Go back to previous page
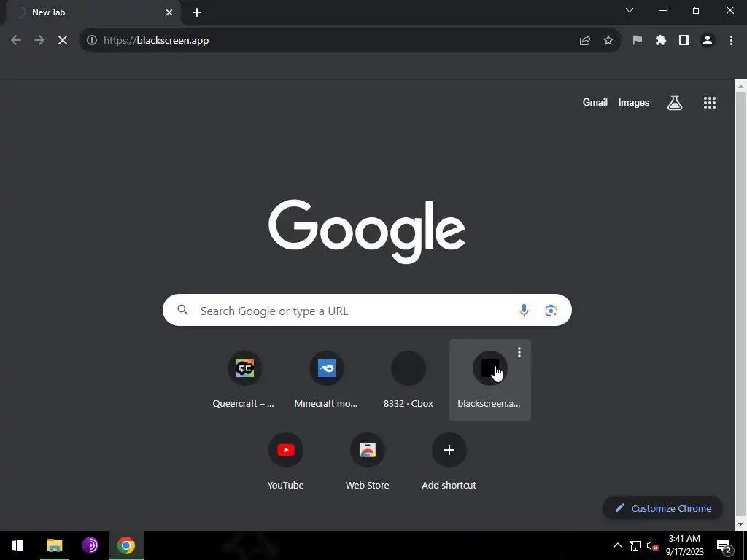This screenshot has width=747, height=560. [x=16, y=41]
